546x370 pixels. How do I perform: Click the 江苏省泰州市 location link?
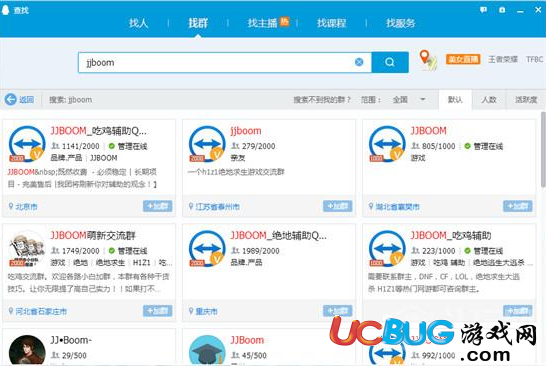217,206
